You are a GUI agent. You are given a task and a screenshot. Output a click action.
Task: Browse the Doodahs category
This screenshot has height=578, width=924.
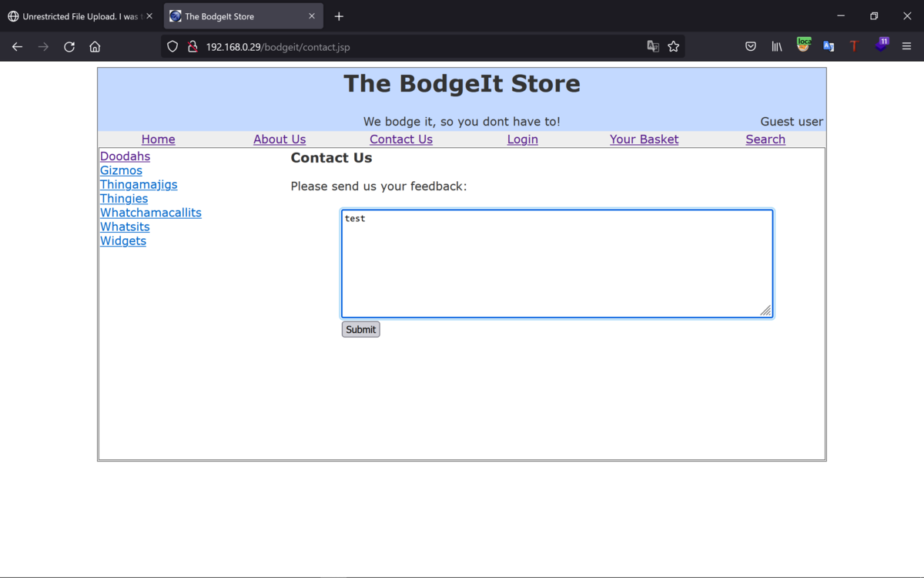click(125, 156)
